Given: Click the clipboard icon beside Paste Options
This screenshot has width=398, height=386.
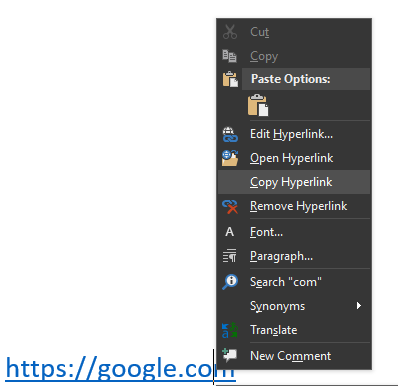Looking at the screenshot, I should click(x=230, y=79).
